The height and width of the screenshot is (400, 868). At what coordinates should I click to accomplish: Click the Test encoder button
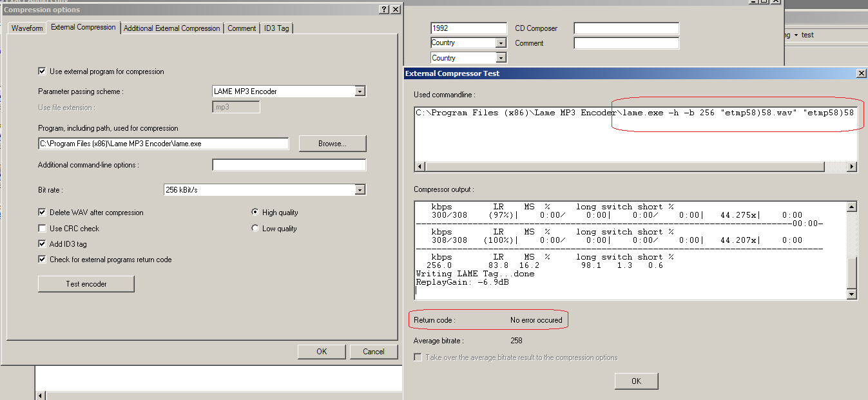point(86,283)
